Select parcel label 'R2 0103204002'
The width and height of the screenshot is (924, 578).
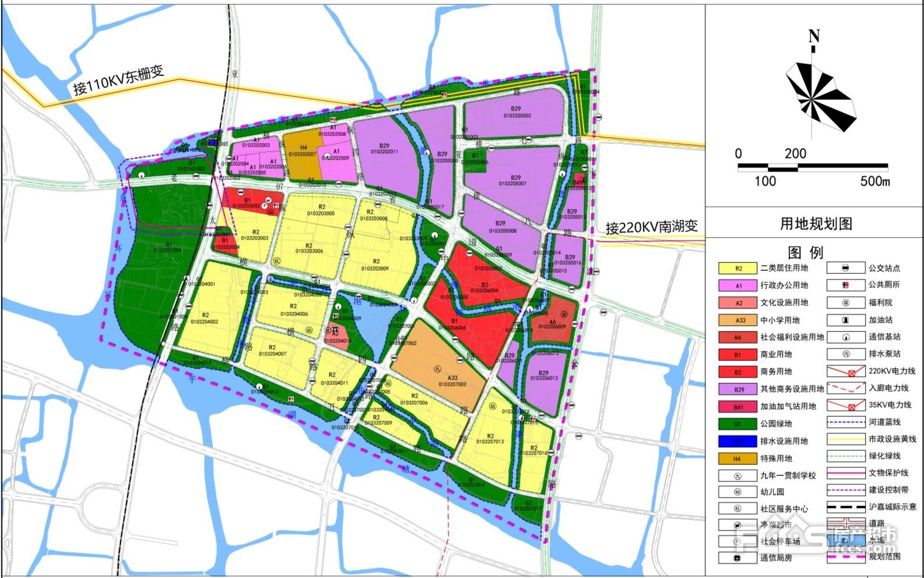(x=205, y=318)
